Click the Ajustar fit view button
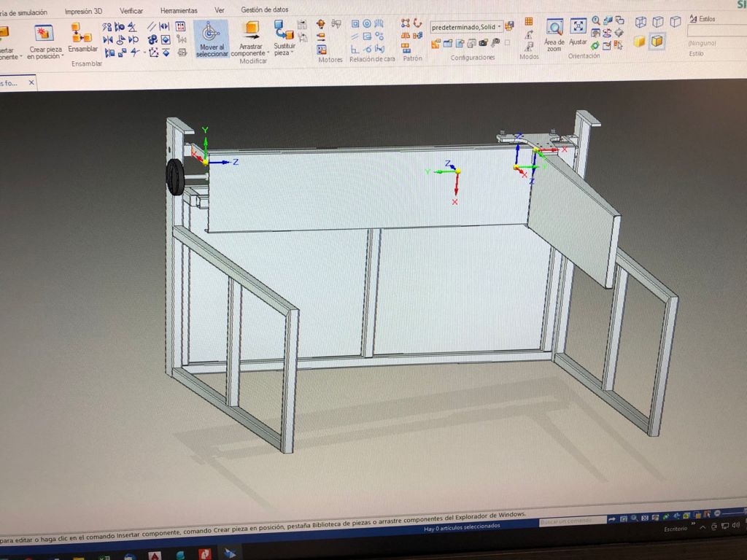Viewport: 747px width, 560px height. coord(578,32)
